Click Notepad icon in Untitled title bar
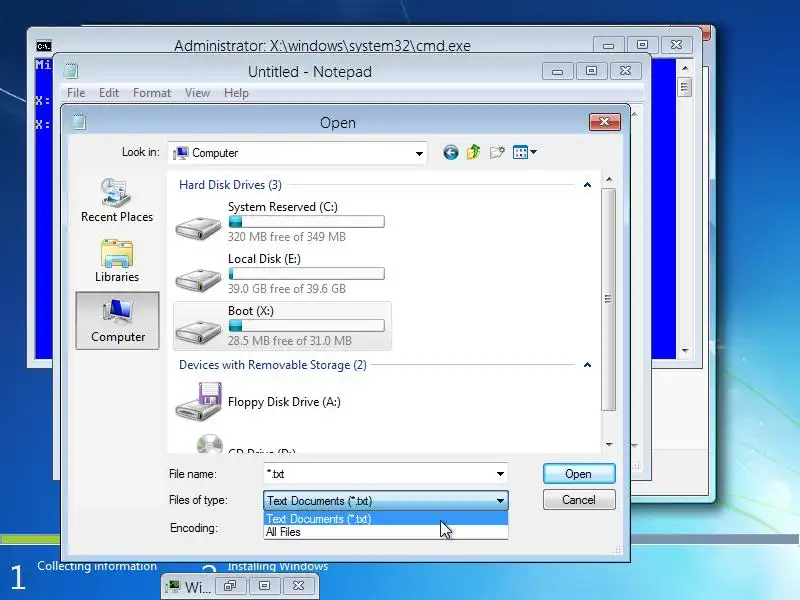Viewport: 800px width, 600px height. tap(71, 71)
